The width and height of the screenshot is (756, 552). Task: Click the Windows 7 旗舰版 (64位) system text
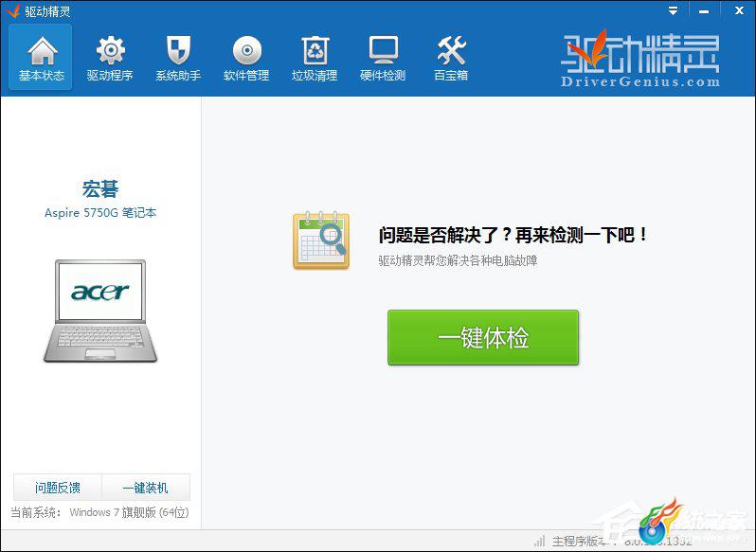129,512
